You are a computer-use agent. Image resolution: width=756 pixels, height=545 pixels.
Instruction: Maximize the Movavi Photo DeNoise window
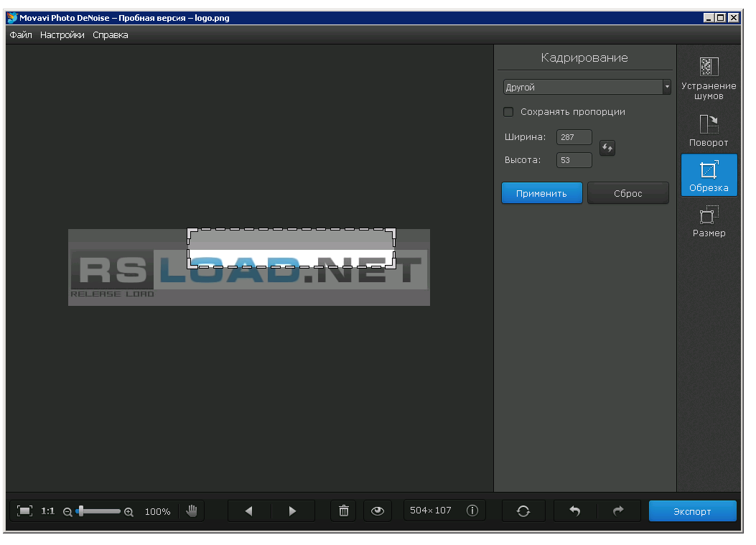[x=720, y=18]
